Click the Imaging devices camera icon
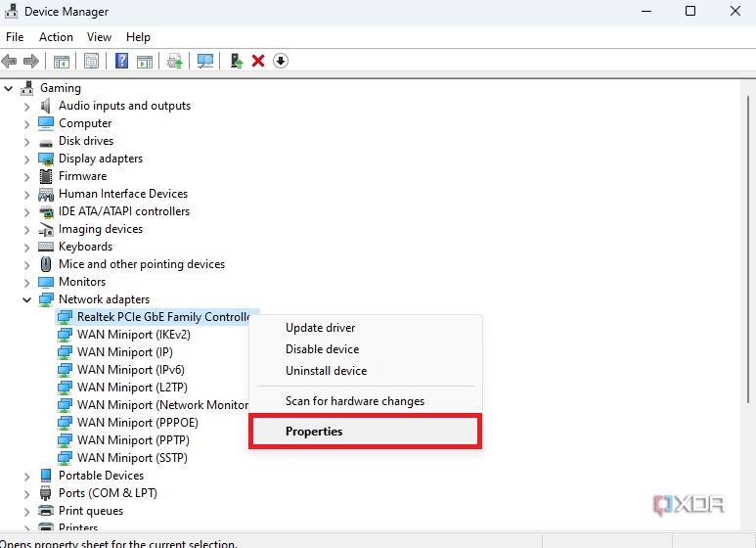This screenshot has width=756, height=548. click(46, 230)
